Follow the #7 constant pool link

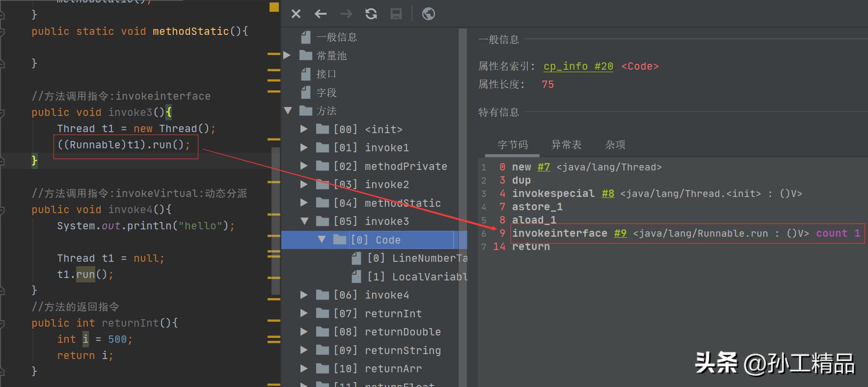543,167
